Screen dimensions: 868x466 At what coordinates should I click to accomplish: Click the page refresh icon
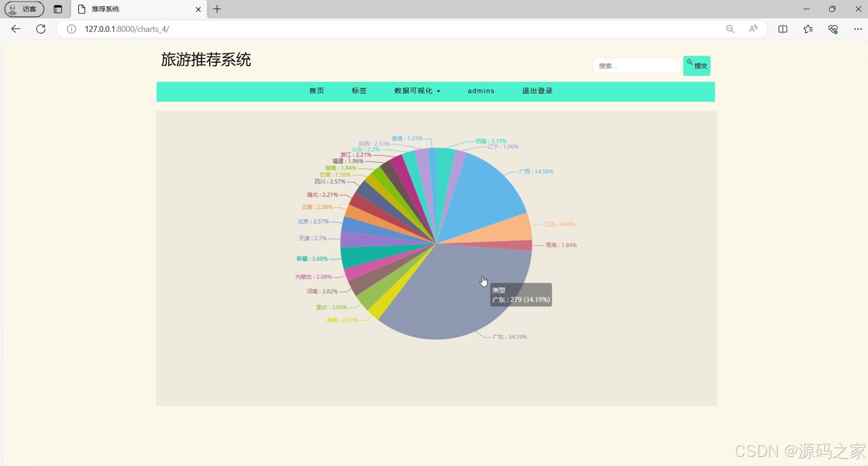[41, 29]
